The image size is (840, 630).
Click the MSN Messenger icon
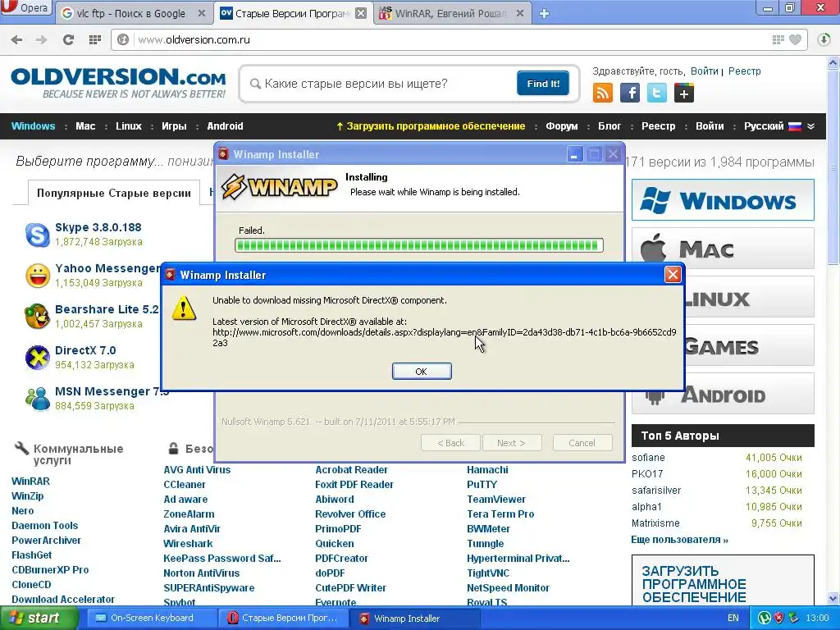tap(38, 399)
